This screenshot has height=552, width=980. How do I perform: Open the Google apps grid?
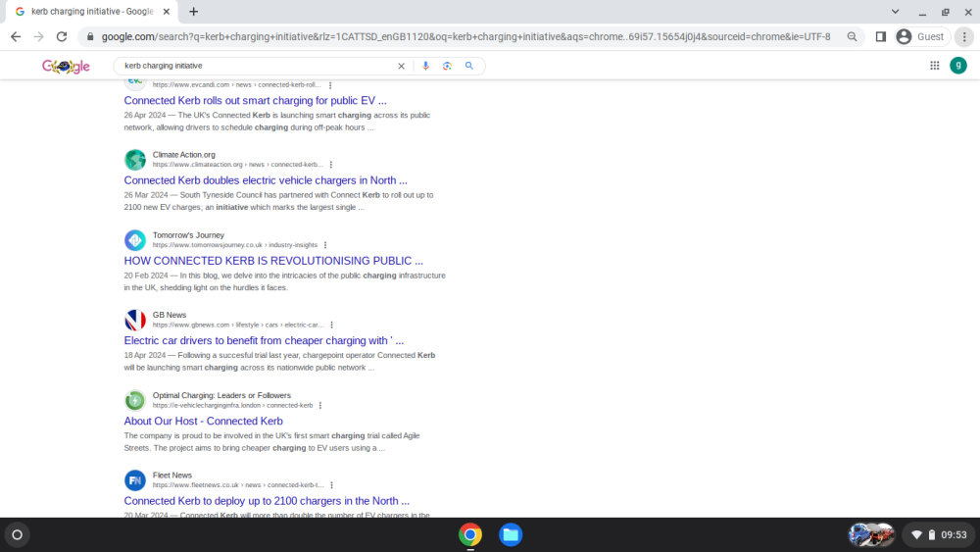tap(934, 66)
